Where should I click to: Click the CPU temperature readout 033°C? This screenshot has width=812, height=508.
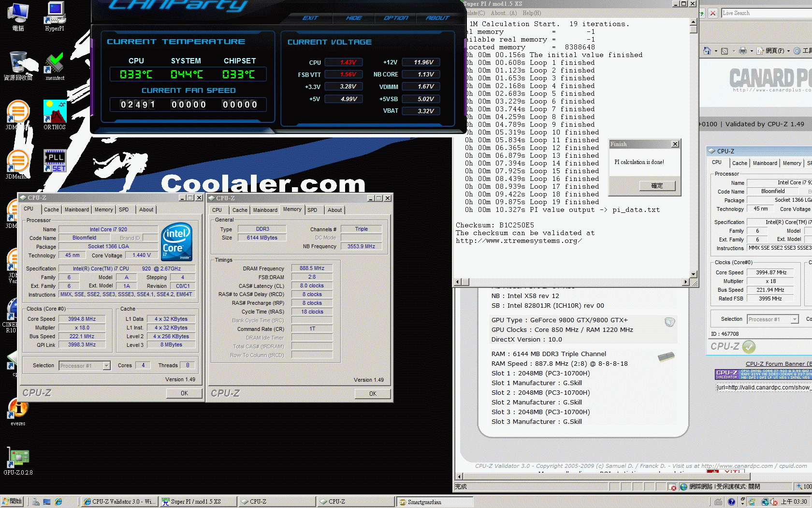coord(136,74)
